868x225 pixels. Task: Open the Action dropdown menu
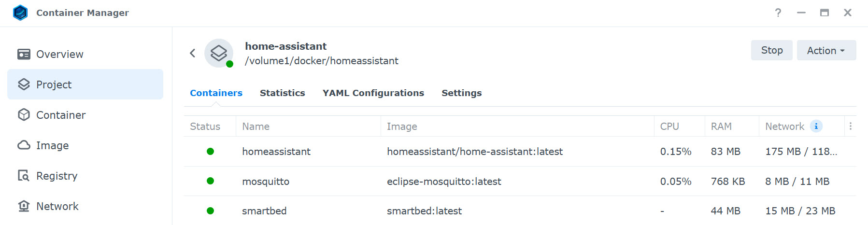click(826, 50)
